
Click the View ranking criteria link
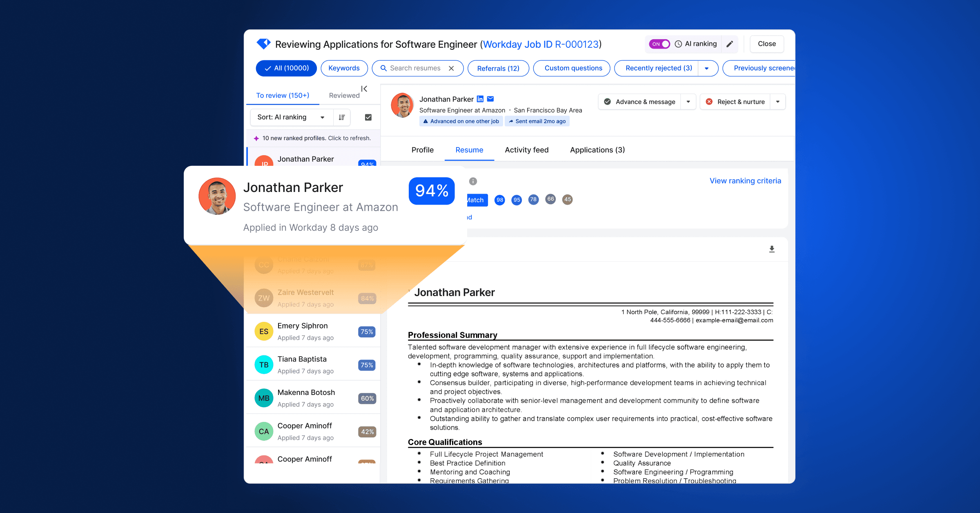coord(745,181)
